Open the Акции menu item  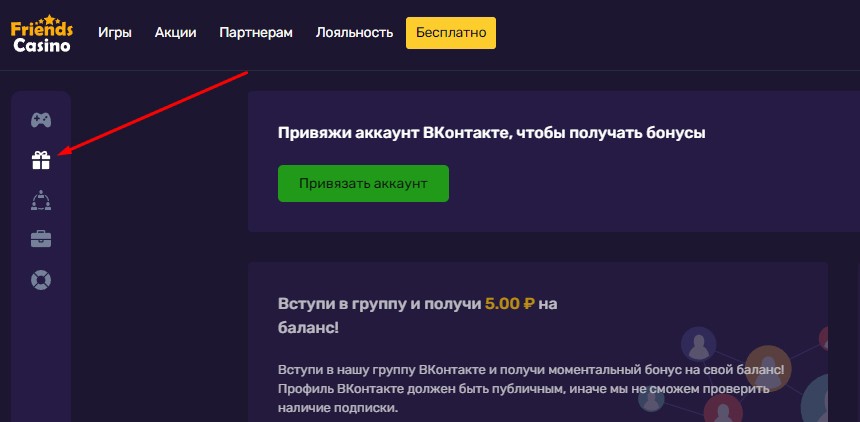coord(176,32)
